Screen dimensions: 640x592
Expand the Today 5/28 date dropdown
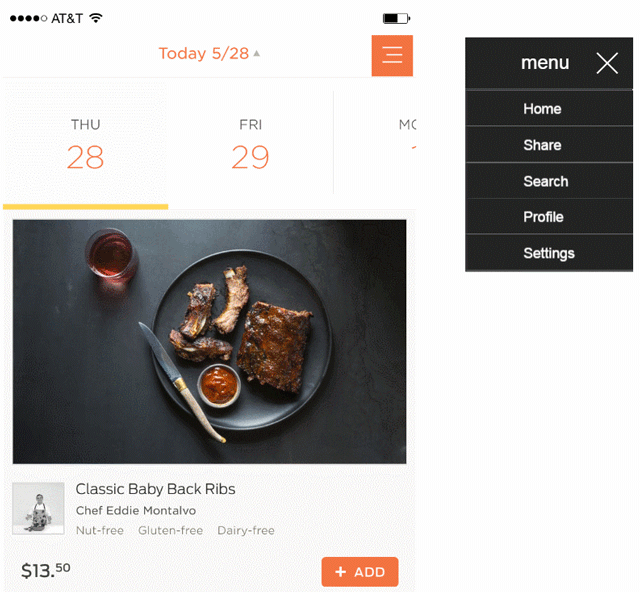coord(209,54)
